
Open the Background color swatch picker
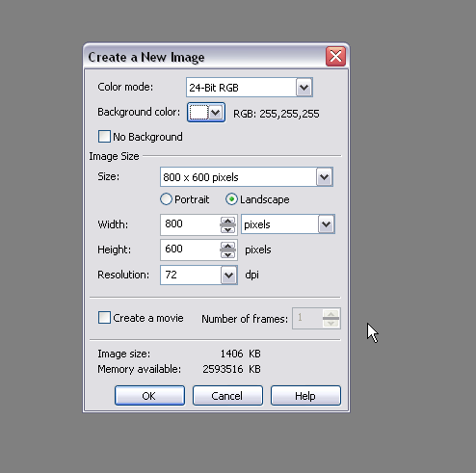206,113
